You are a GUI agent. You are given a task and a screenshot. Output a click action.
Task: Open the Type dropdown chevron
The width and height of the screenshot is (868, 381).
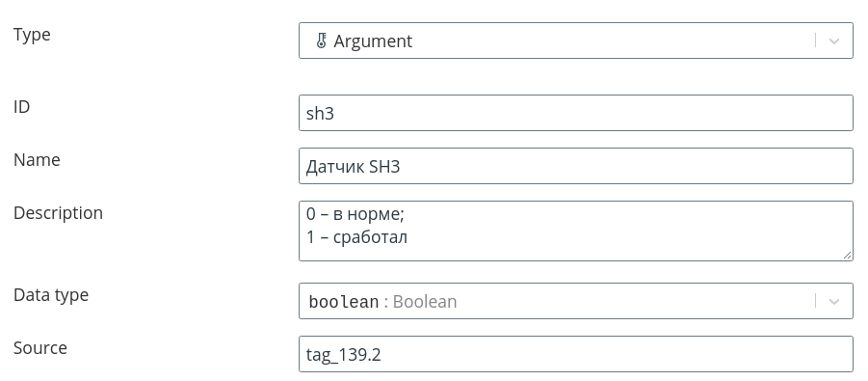click(x=833, y=41)
